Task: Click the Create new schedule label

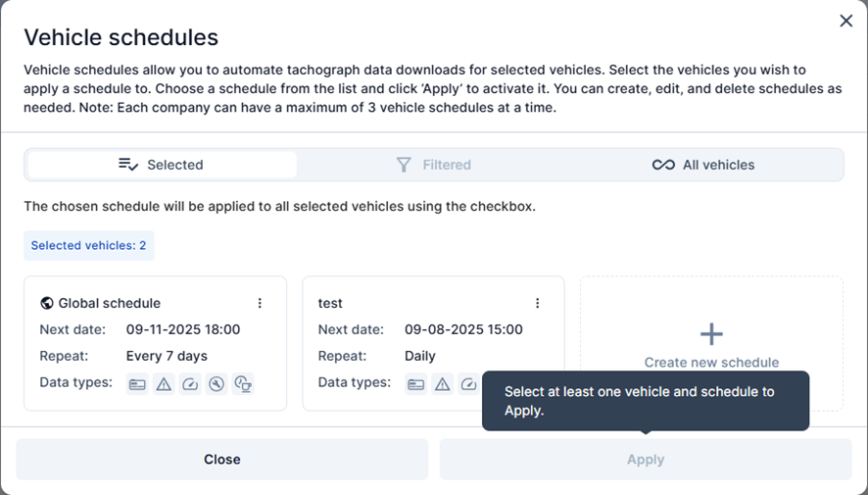Action: pos(711,363)
